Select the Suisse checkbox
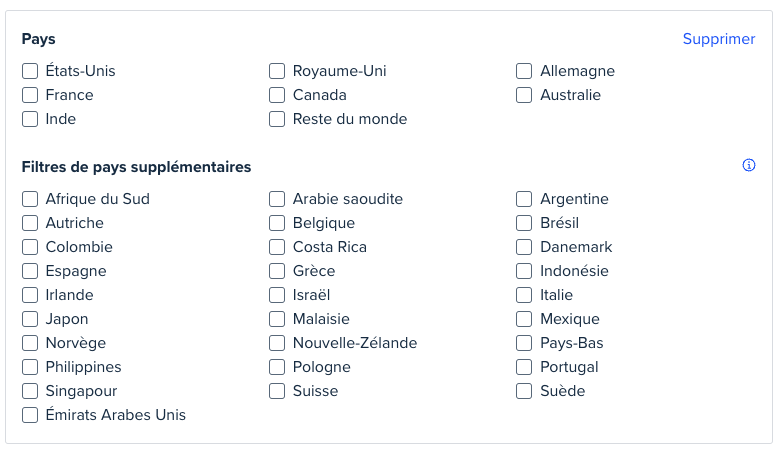 point(277,391)
